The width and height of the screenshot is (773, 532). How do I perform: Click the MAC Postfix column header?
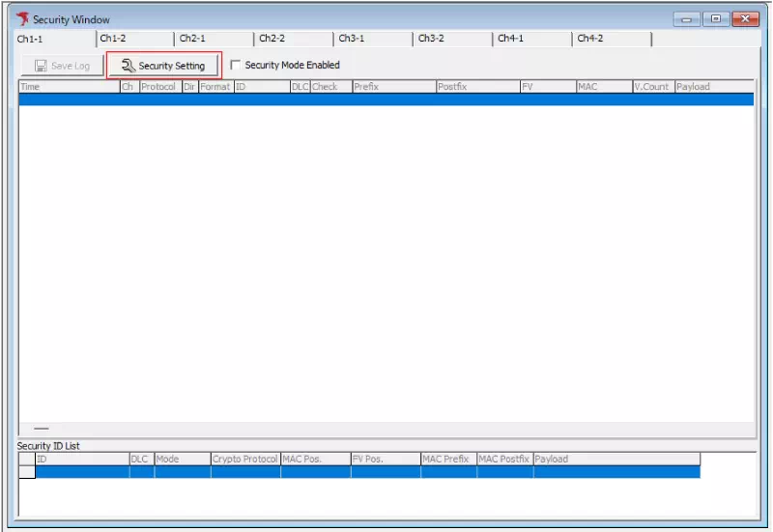[505, 459]
